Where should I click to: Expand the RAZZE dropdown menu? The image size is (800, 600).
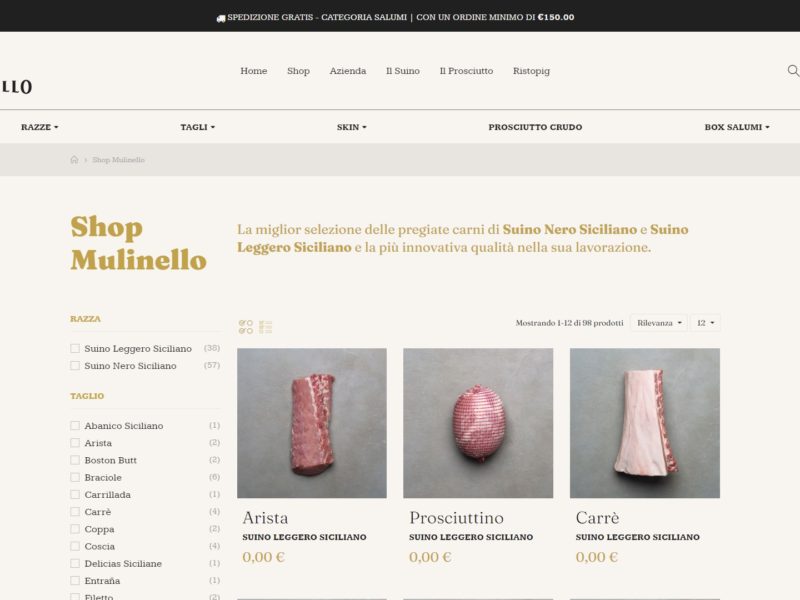pyautogui.click(x=40, y=127)
